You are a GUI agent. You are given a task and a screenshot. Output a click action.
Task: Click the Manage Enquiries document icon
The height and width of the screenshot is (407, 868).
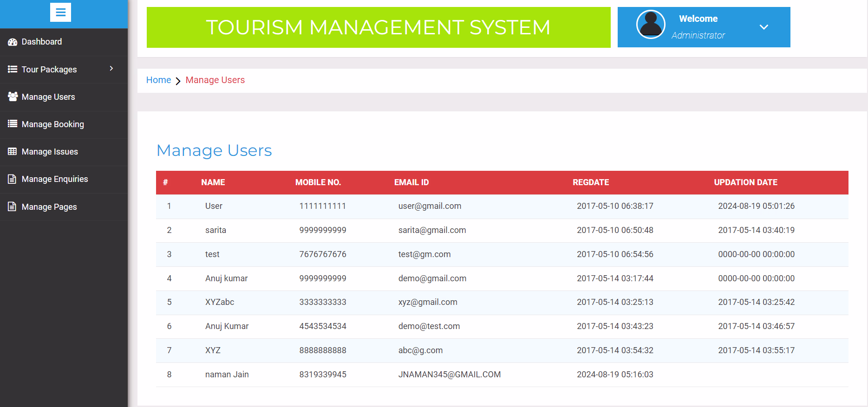point(12,179)
